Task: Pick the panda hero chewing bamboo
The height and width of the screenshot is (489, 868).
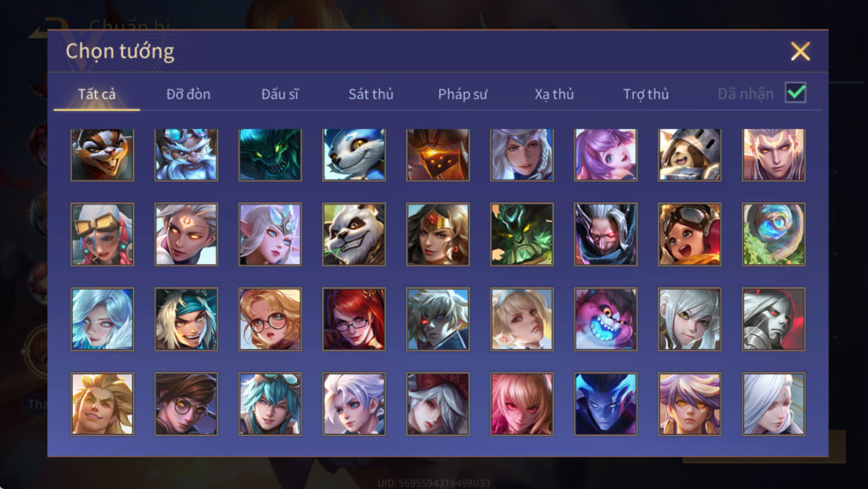Action: (354, 234)
